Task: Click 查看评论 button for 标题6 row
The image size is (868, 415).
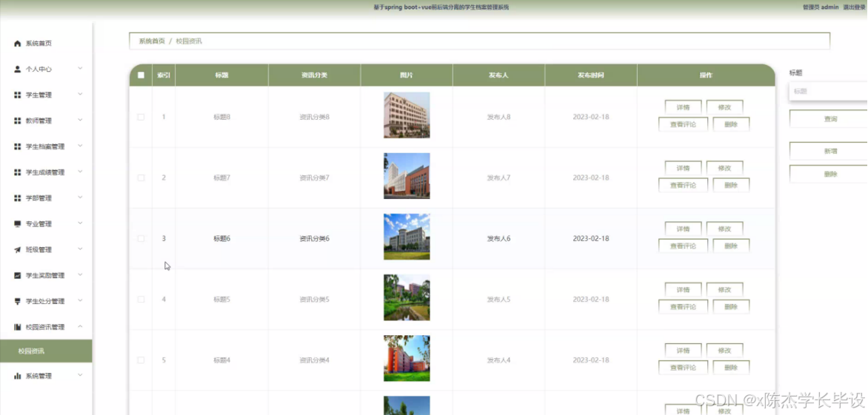Action: pos(683,246)
